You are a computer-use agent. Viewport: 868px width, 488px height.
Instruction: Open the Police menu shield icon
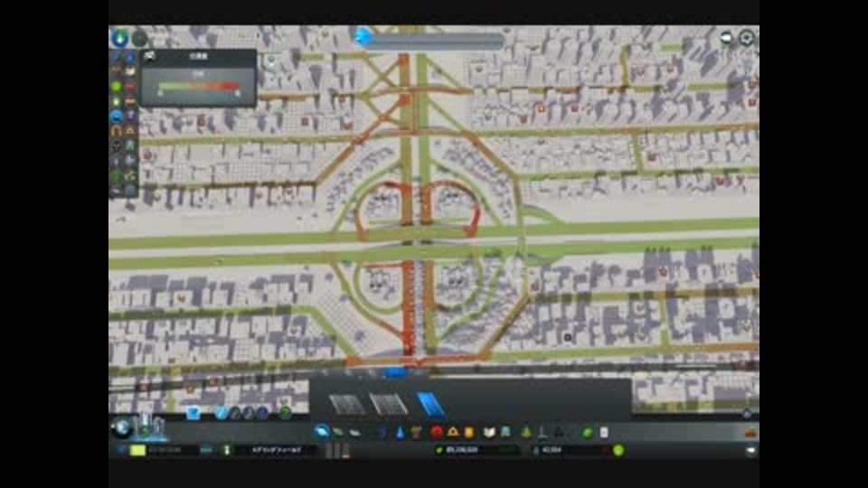[469, 432]
